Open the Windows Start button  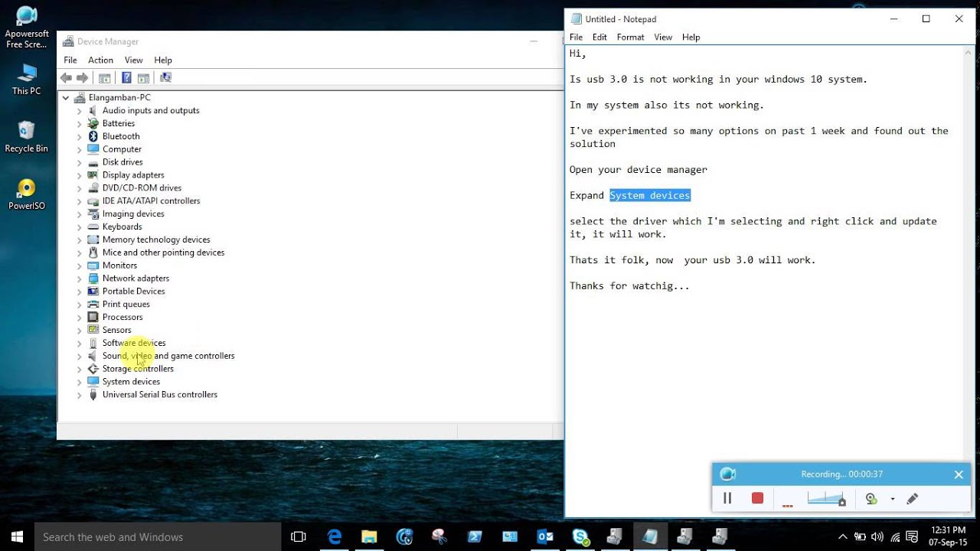(x=17, y=537)
